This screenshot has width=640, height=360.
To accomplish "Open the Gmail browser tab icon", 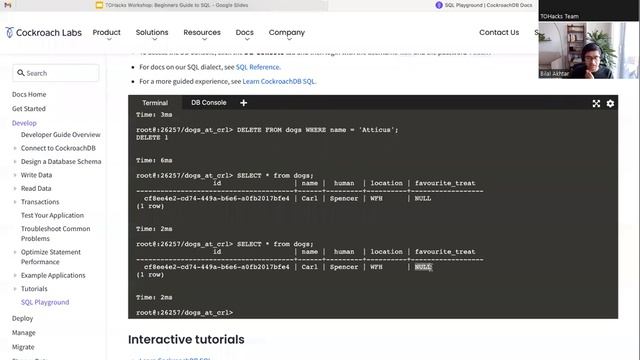I will (x=7, y=5).
